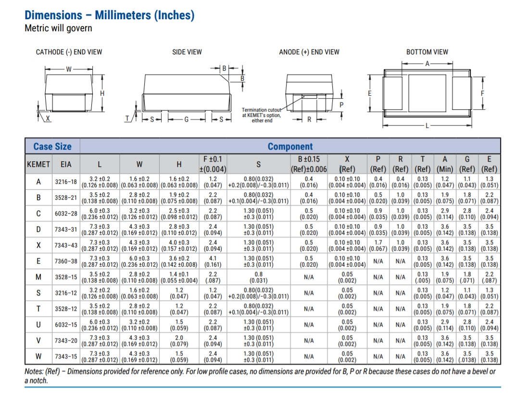Select the 'Case Size' table header
515x420 pixels.
click(52, 146)
